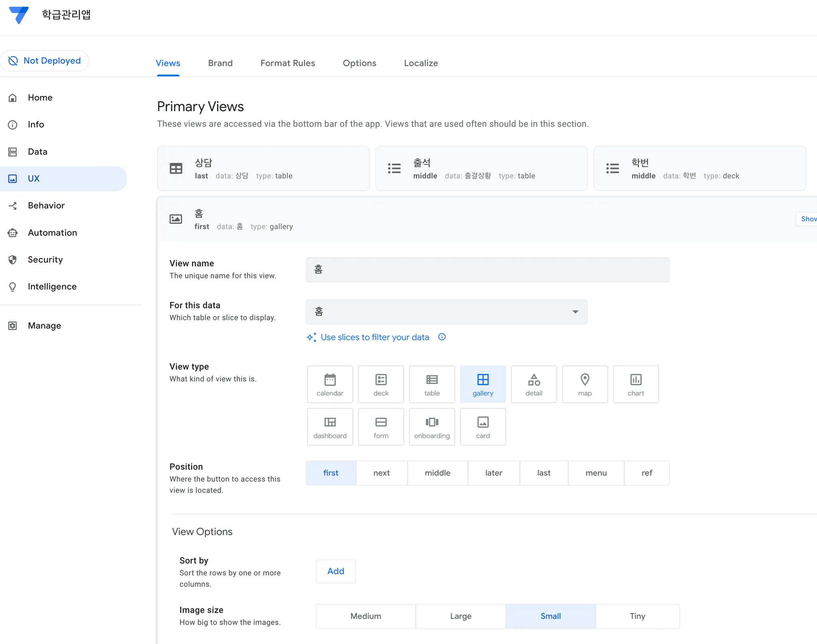Set position to menu
The image size is (817, 644).
(x=596, y=473)
